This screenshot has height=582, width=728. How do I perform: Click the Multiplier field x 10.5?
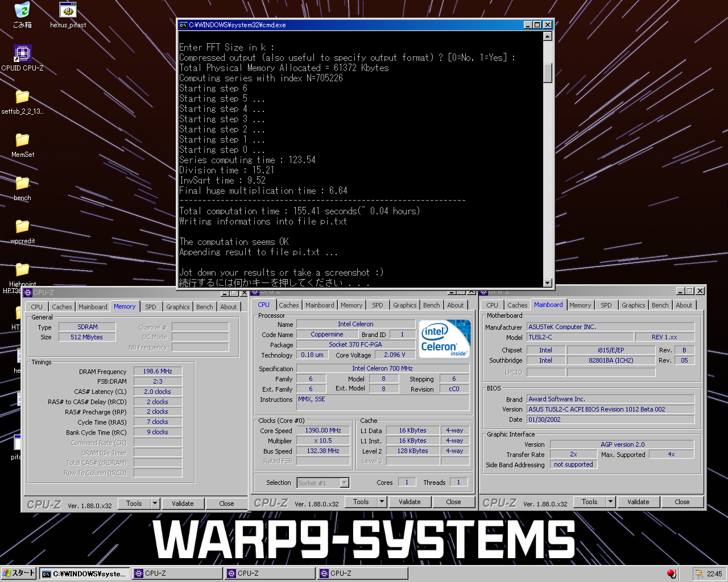(x=323, y=440)
